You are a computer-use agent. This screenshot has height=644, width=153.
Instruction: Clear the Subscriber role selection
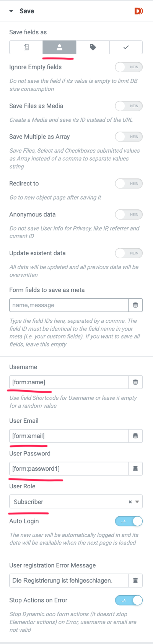[x=130, y=502]
